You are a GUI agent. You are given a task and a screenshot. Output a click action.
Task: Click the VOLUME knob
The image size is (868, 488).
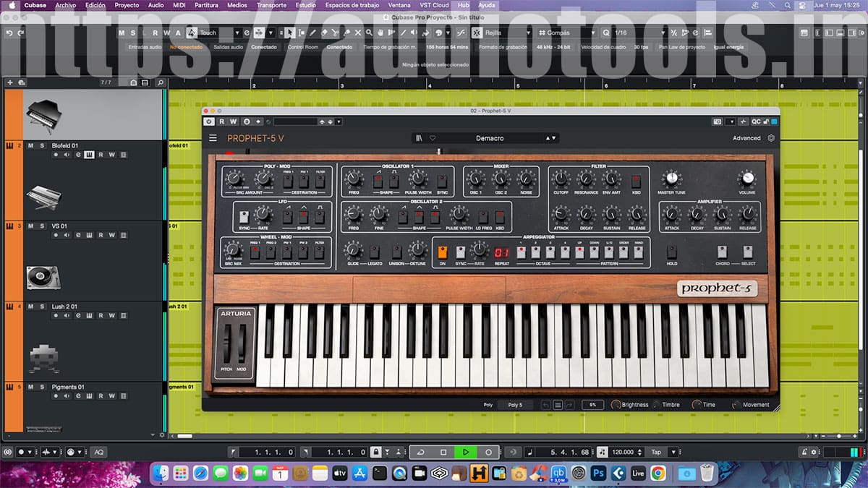(x=747, y=179)
